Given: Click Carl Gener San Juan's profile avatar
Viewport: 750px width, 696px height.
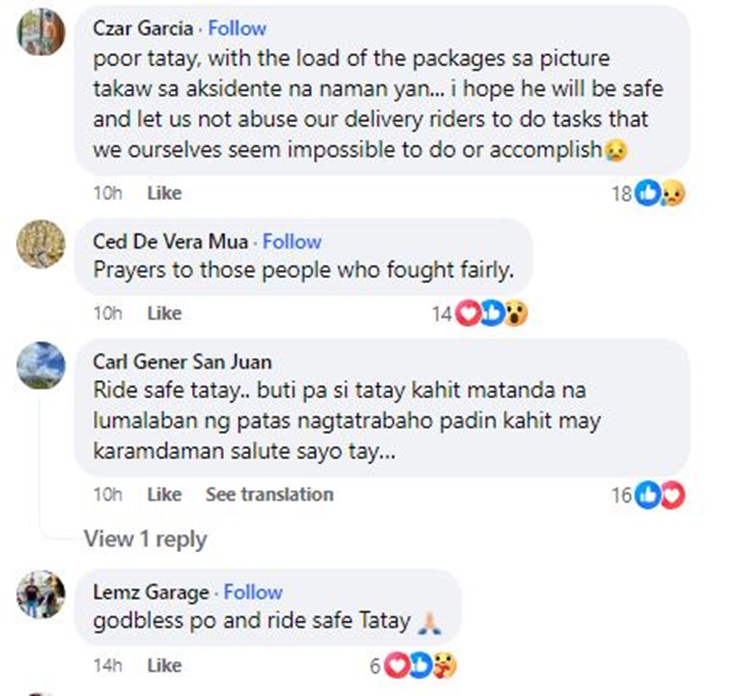Looking at the screenshot, I should [41, 365].
